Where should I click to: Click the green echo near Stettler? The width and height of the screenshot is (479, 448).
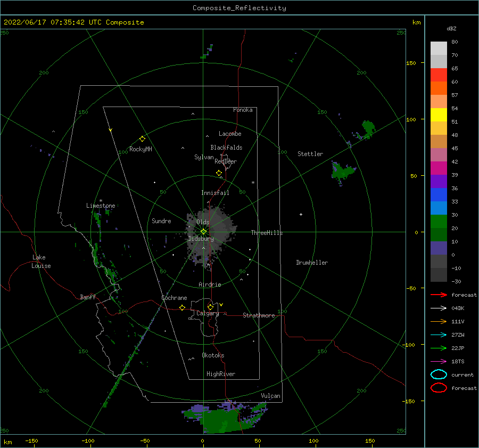pos(343,173)
